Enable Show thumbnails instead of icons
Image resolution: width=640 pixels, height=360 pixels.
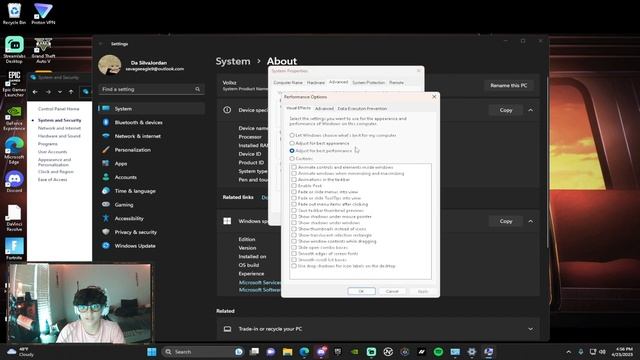(x=294, y=229)
